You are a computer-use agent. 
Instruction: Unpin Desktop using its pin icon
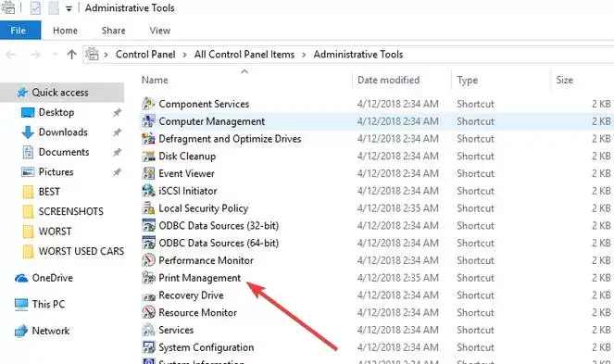pos(117,113)
